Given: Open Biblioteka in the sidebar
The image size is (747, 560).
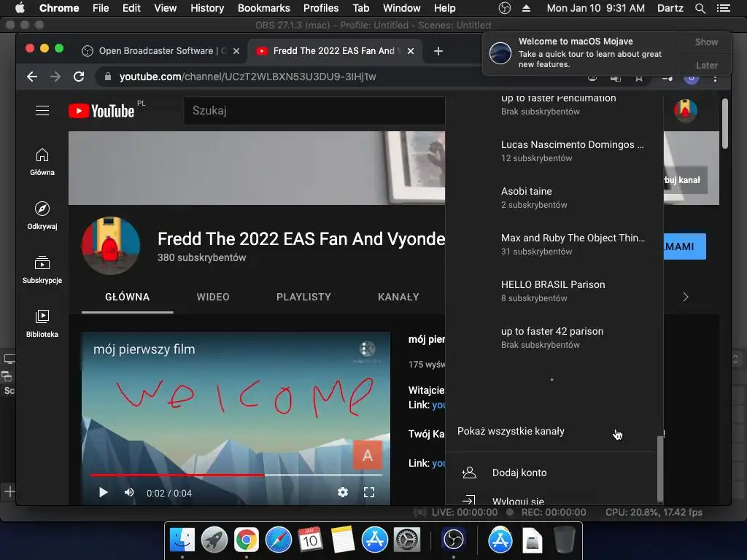Looking at the screenshot, I should 42,324.
